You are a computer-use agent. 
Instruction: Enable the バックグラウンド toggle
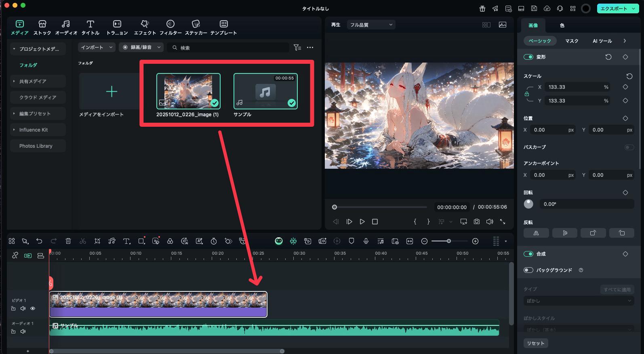528,270
